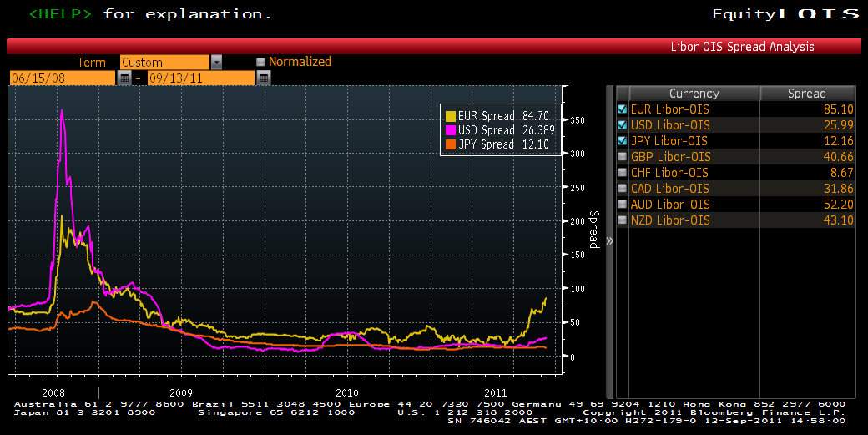Click the magenta USD Spread legend swatch
This screenshot has width=868, height=435.
pos(451,130)
